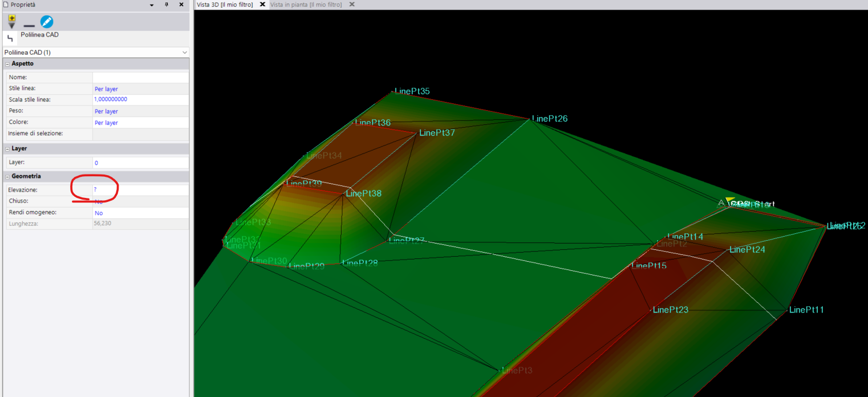Click the Proprietà panel document icon
The image size is (868, 397).
(6, 5)
